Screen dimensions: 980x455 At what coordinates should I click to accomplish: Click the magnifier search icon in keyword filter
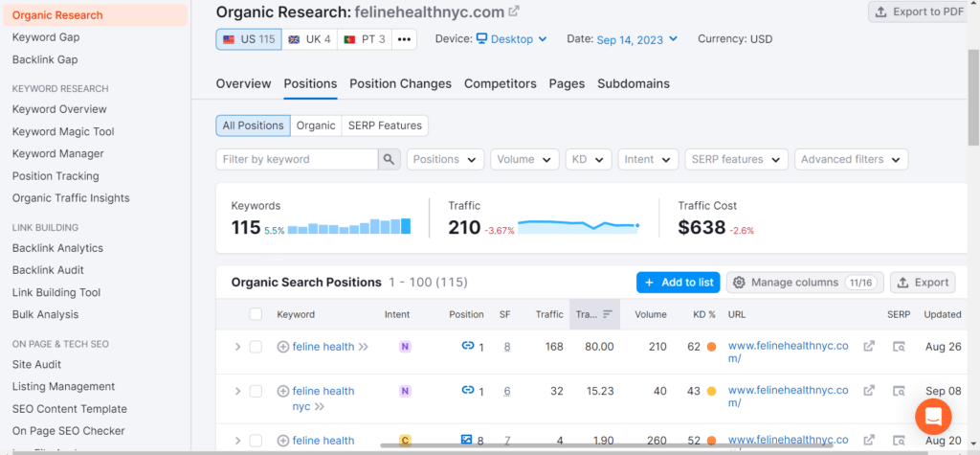pos(389,159)
